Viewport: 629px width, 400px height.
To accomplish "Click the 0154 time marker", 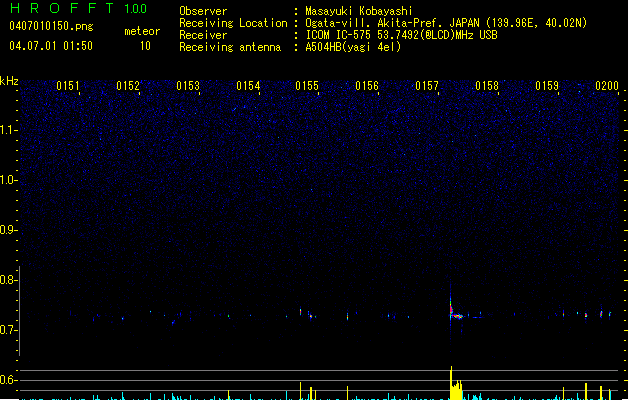I will pos(248,86).
